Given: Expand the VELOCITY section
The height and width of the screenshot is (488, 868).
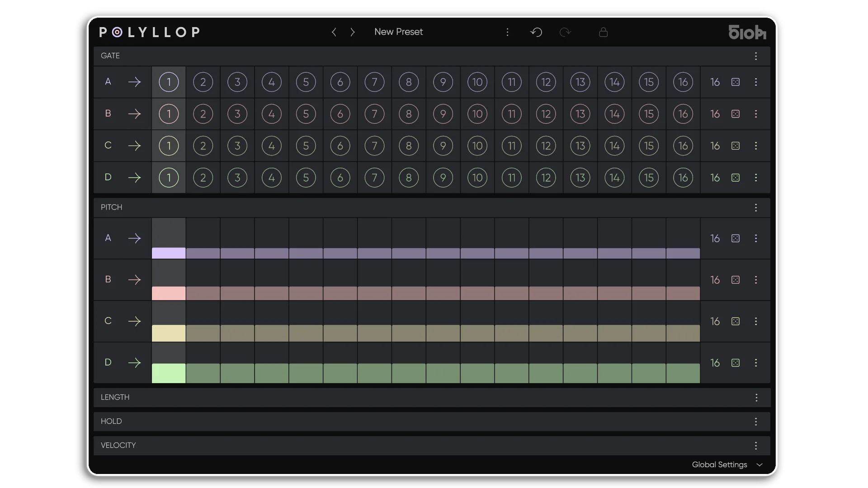Looking at the screenshot, I should click(x=432, y=446).
